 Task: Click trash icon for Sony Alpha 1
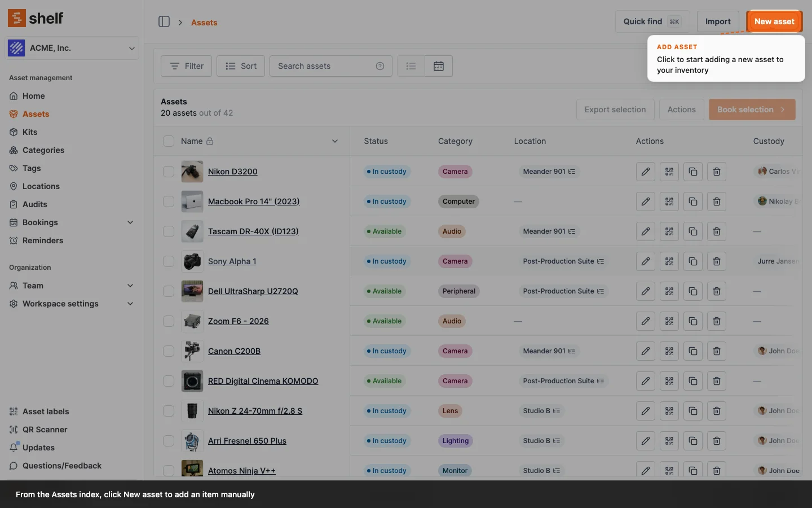[x=717, y=261]
